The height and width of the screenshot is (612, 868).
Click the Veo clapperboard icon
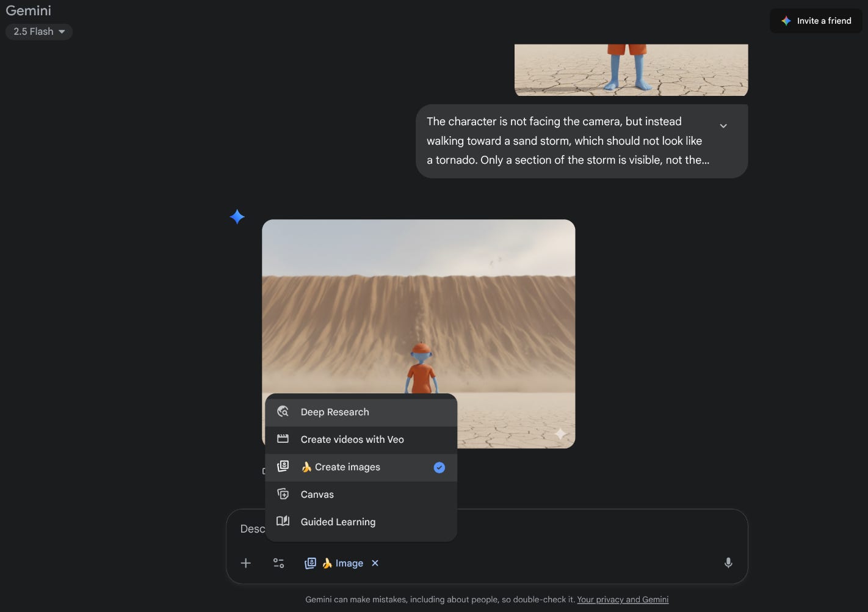(x=283, y=439)
